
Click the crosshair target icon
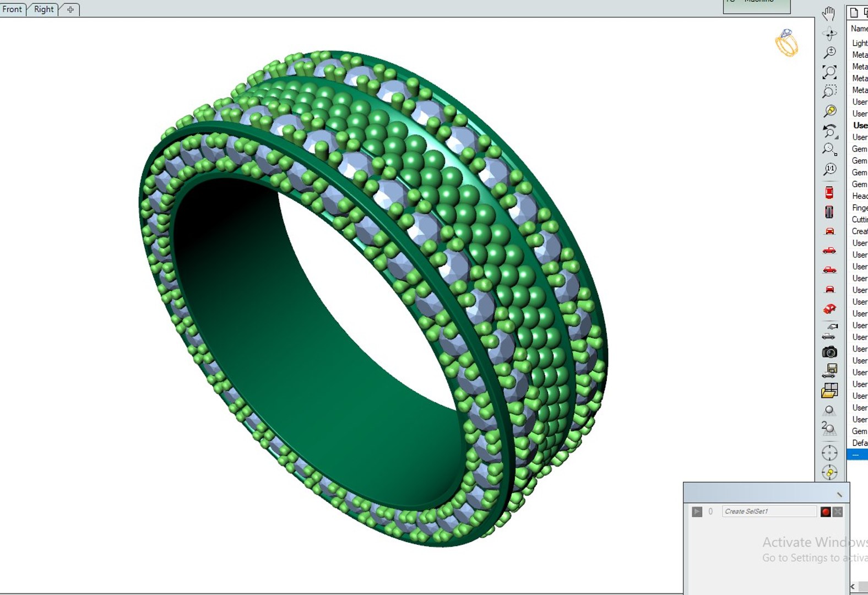point(829,453)
